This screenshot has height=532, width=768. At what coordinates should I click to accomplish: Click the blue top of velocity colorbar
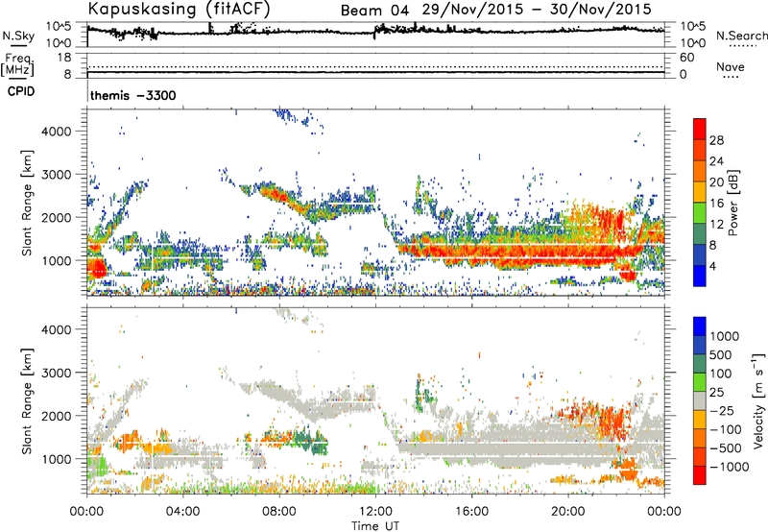coord(700,326)
